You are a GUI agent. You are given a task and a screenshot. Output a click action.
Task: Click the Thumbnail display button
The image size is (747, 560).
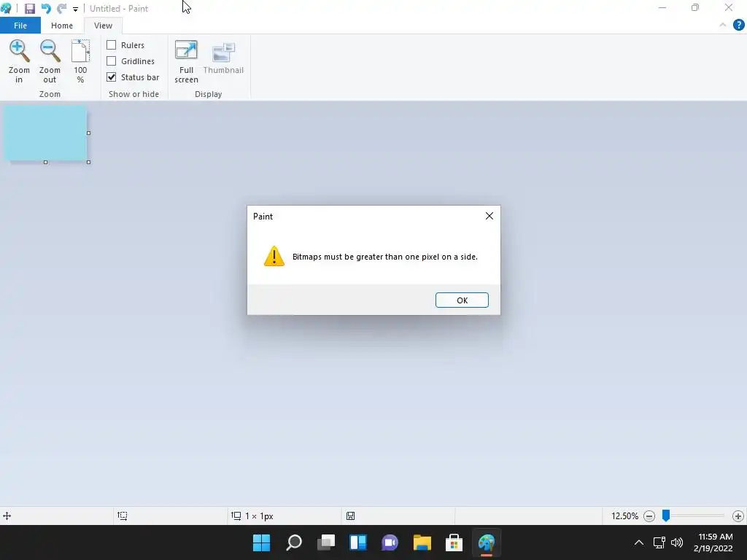tap(223, 57)
